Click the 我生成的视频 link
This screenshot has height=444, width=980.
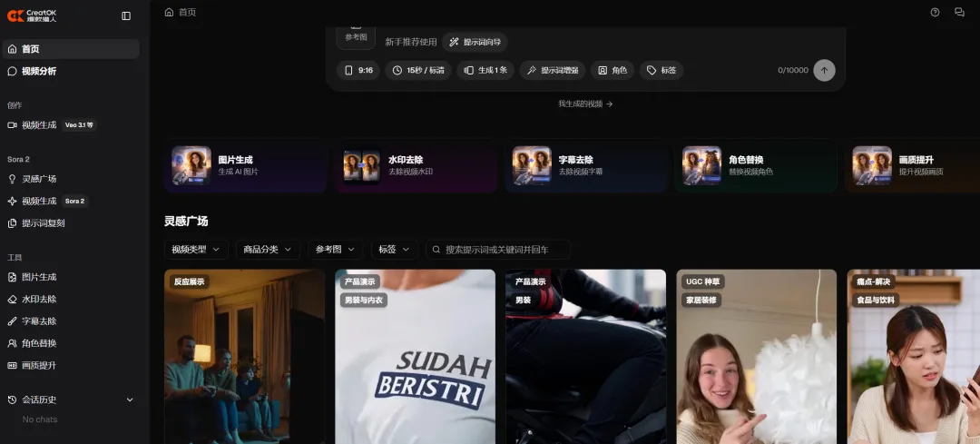(585, 104)
